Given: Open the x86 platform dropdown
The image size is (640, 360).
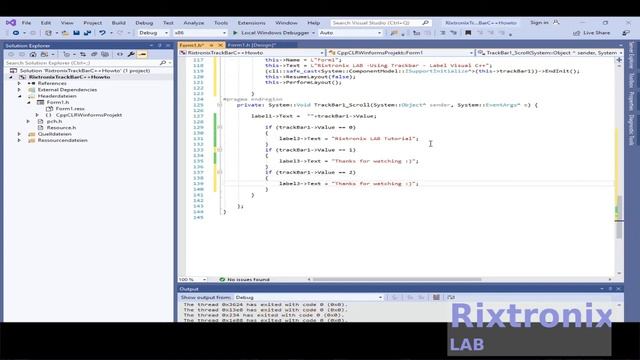Looking at the screenshot, I should (200, 33).
